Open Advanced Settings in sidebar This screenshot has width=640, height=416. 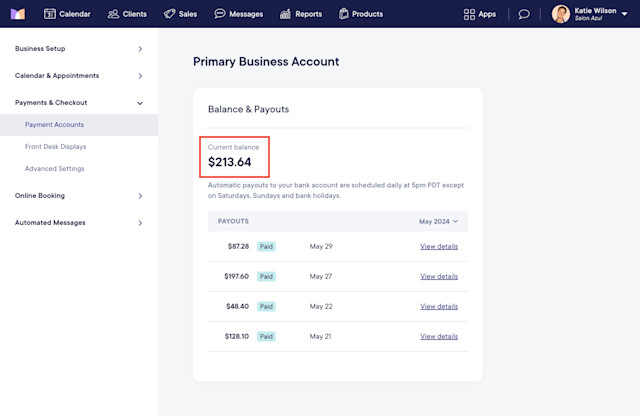coord(55,169)
